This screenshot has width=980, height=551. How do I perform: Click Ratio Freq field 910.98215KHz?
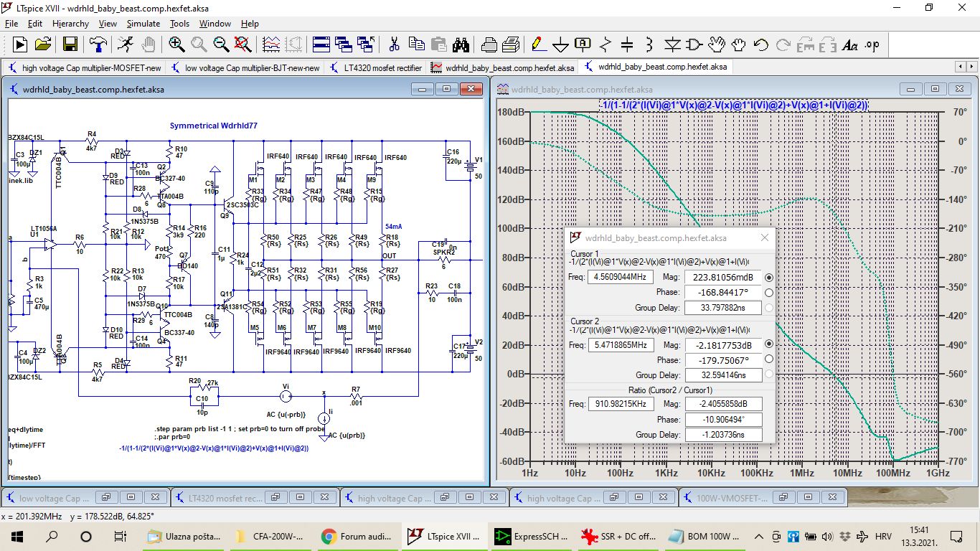[620, 404]
